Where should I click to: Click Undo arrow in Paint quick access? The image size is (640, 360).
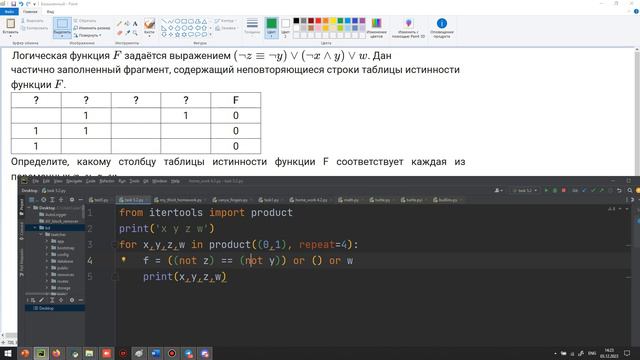point(21,4)
